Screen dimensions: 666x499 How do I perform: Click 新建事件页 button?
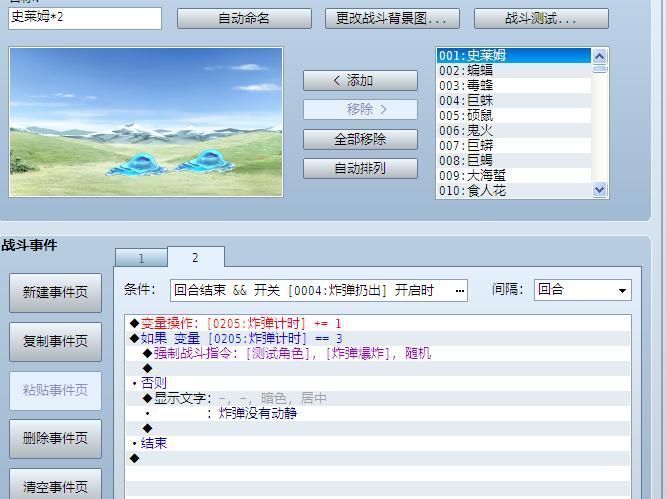click(56, 293)
